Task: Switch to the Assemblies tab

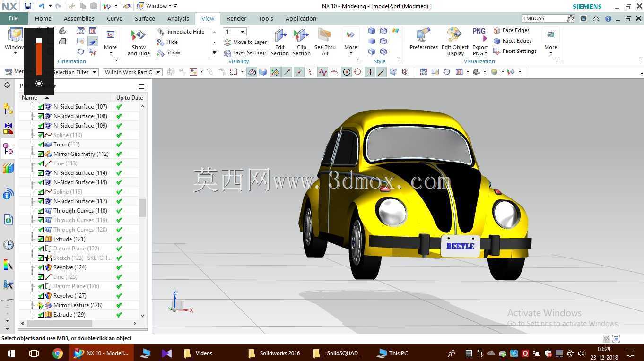Action: [x=79, y=18]
